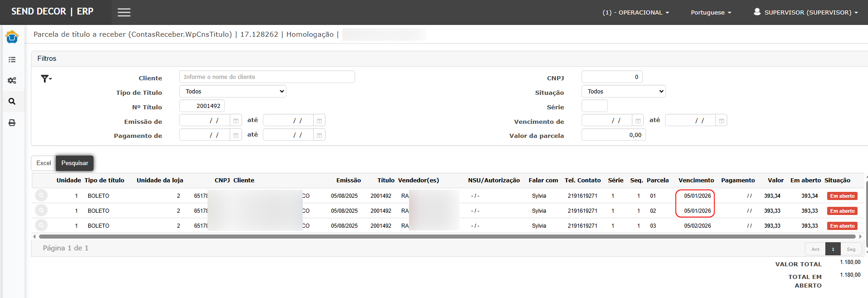
Task: Export results with the Excel button
Action: [44, 163]
